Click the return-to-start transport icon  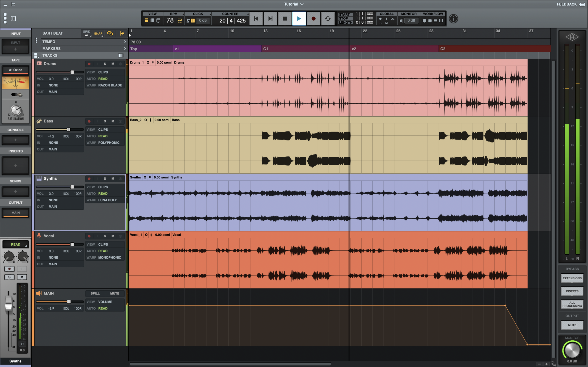(x=256, y=19)
